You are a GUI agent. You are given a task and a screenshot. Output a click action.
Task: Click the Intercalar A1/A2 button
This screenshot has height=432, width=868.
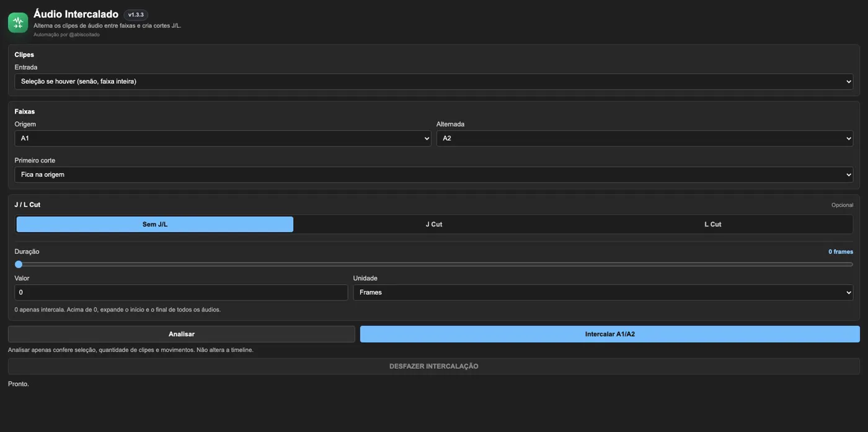[x=610, y=334]
